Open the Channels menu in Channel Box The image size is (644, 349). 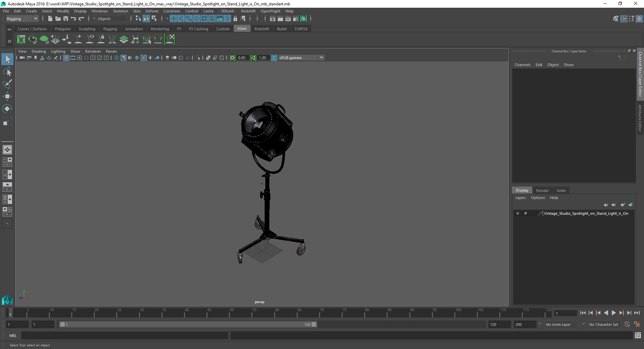522,65
